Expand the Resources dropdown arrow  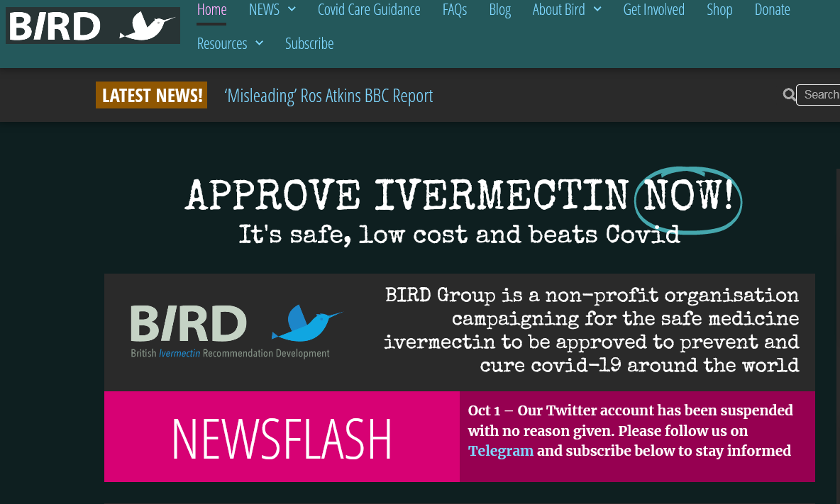pyautogui.click(x=259, y=43)
